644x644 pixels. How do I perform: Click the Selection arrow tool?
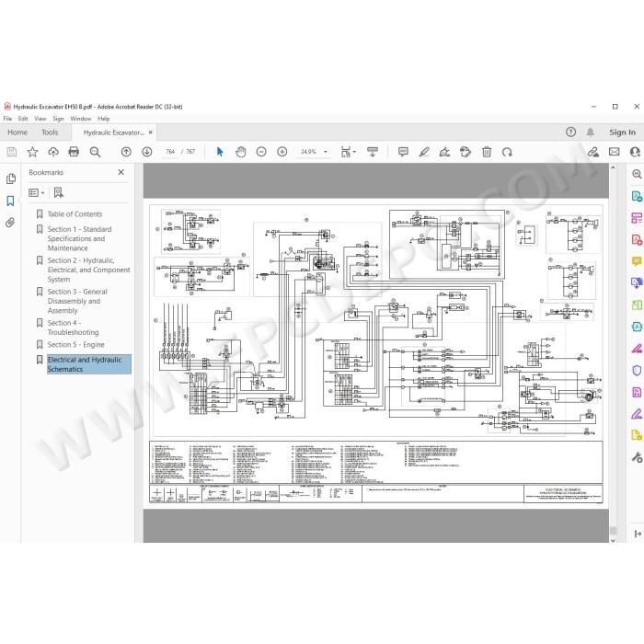click(220, 152)
